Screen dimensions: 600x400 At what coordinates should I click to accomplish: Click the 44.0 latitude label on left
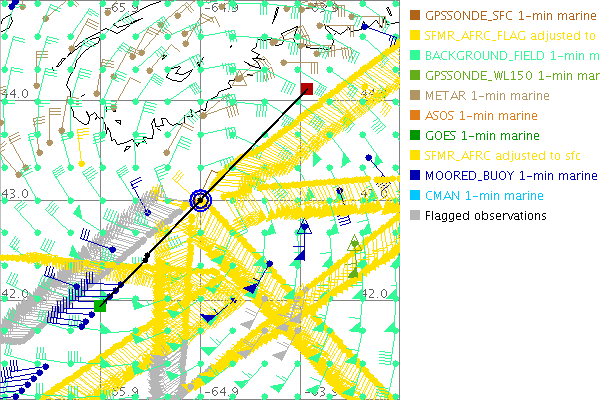coord(17,92)
